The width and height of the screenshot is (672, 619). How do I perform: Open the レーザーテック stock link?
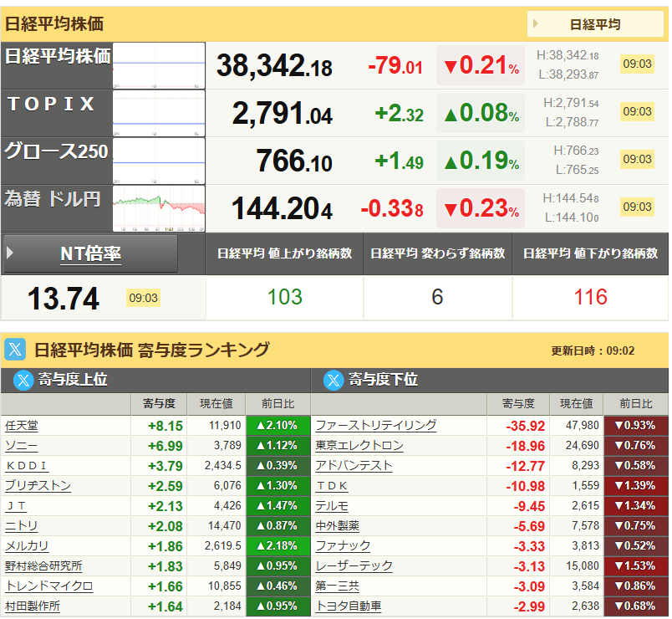pos(354,566)
